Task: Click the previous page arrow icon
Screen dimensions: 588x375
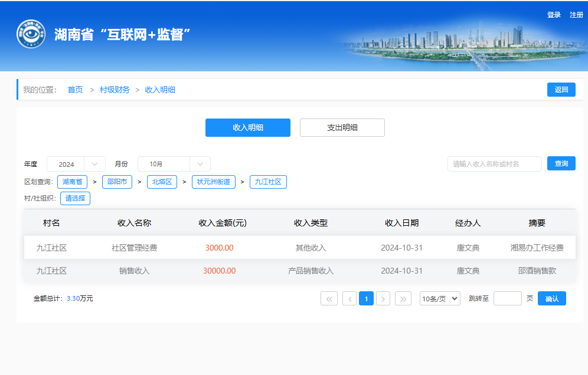Action: [x=349, y=299]
